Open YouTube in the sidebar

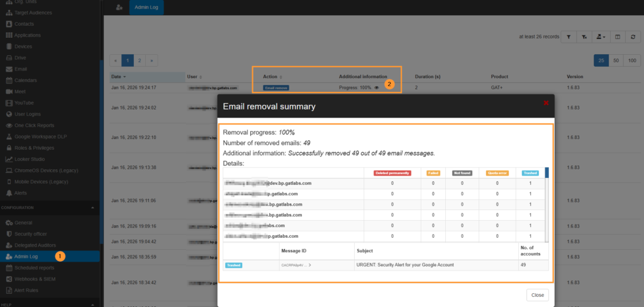pos(25,103)
